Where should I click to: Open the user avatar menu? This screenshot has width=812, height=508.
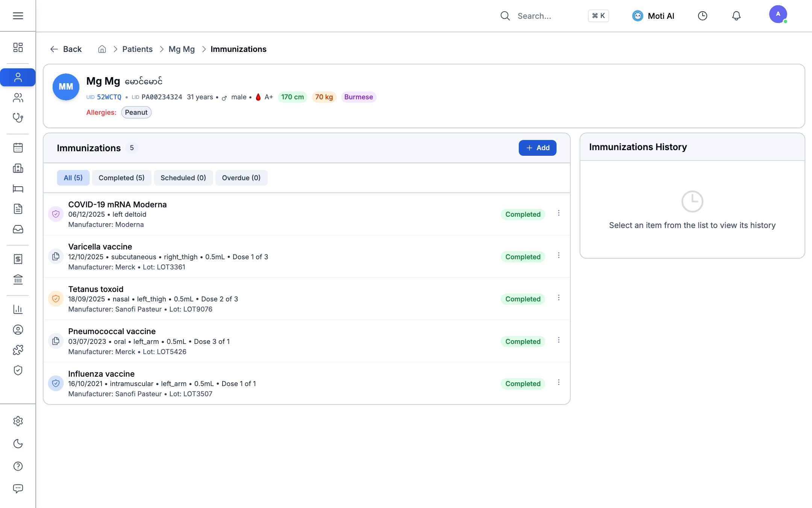coord(778,14)
